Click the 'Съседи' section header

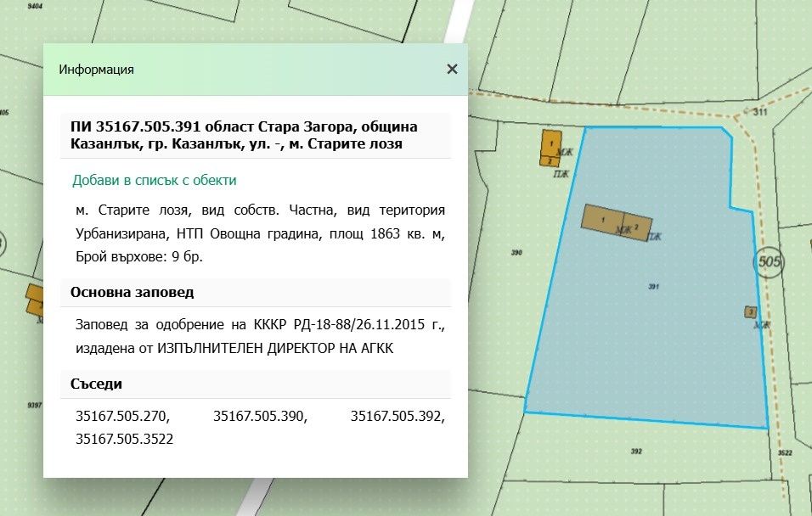[96, 384]
